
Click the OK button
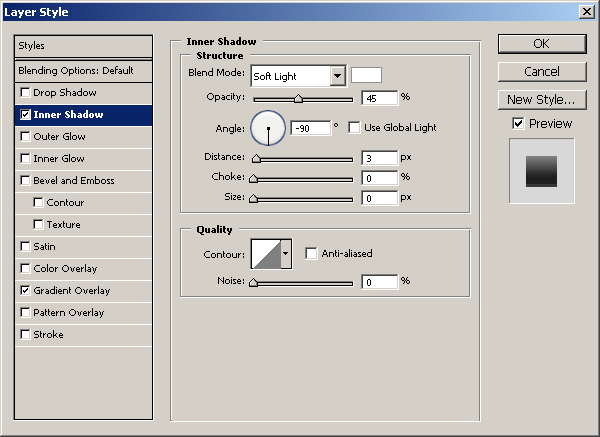(542, 44)
